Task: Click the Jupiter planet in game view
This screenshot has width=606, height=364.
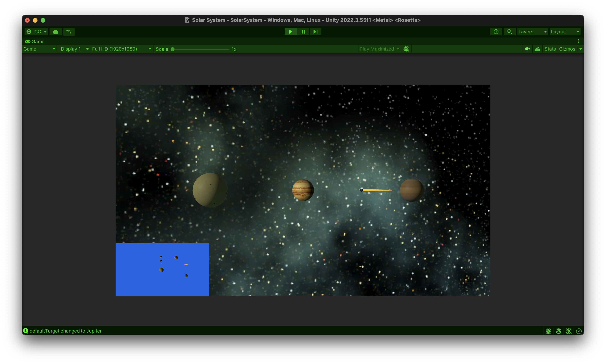Action: [x=303, y=190]
